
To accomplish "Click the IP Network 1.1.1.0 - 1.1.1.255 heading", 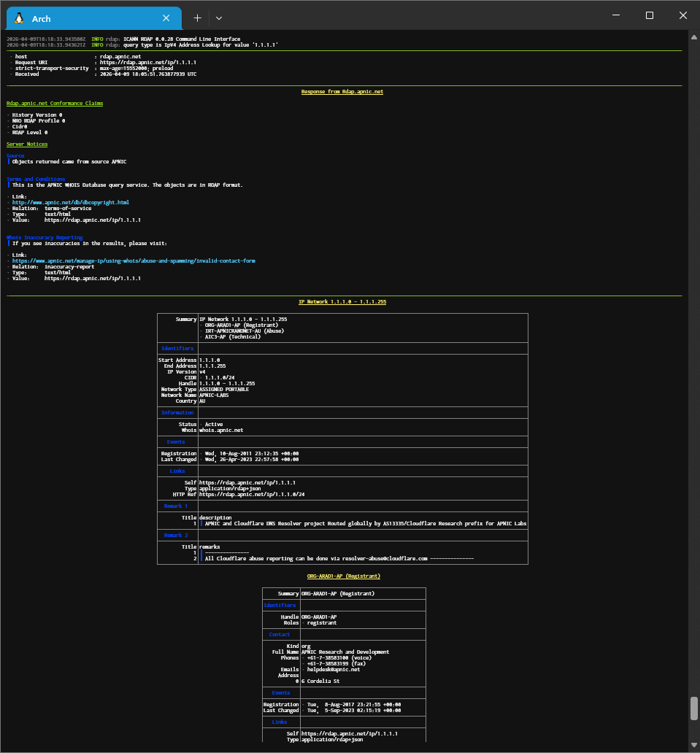I will tap(342, 302).
